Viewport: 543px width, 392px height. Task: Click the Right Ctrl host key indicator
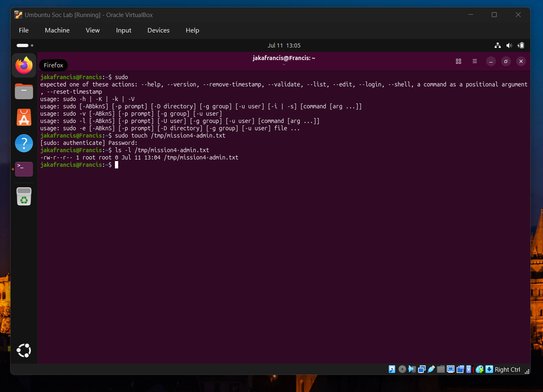point(507,369)
